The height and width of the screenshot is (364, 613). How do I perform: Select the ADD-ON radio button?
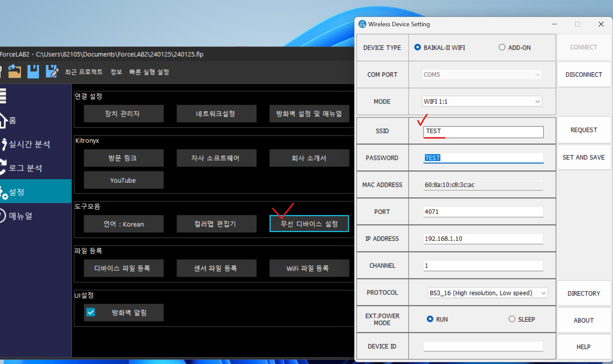tap(502, 47)
